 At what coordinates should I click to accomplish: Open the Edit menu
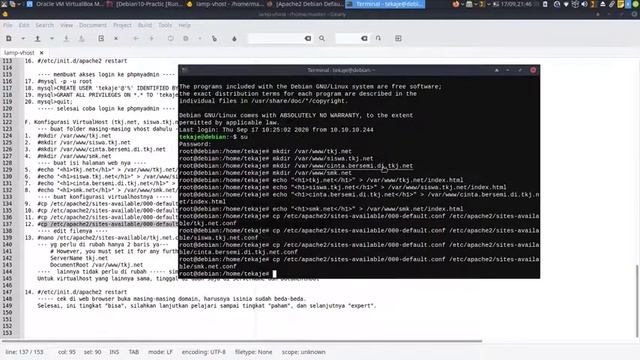pyautogui.click(x=24, y=25)
